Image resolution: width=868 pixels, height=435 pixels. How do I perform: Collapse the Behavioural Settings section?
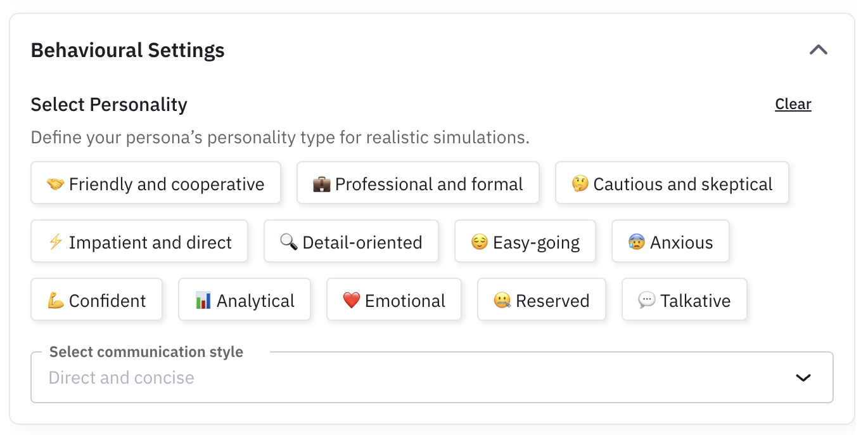tap(818, 50)
